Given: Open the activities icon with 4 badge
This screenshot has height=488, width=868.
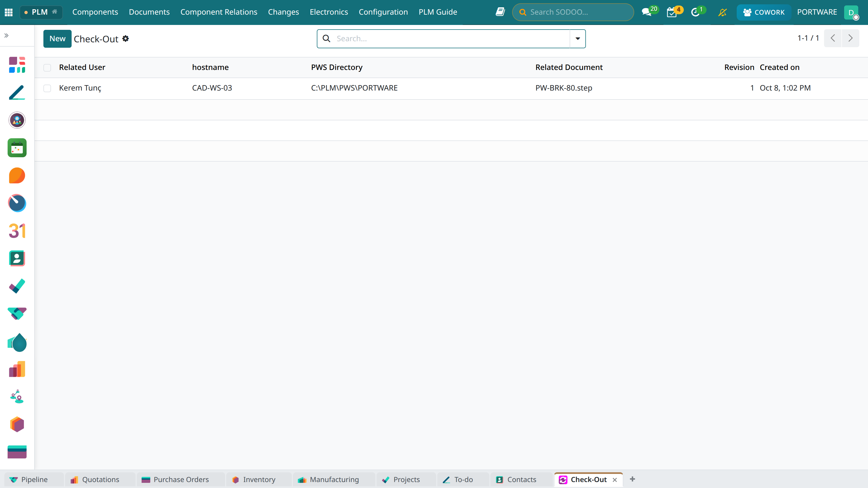Looking at the screenshot, I should pos(672,12).
